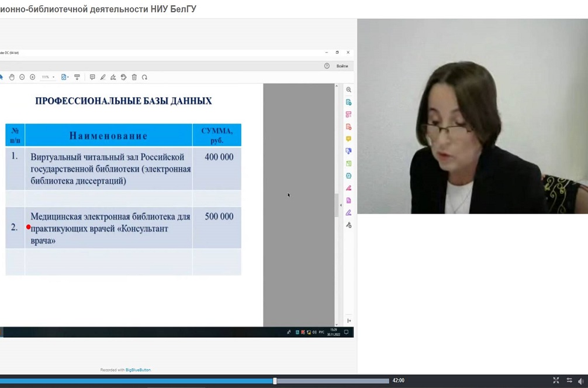Swap presentation and webcam layout

569,380
